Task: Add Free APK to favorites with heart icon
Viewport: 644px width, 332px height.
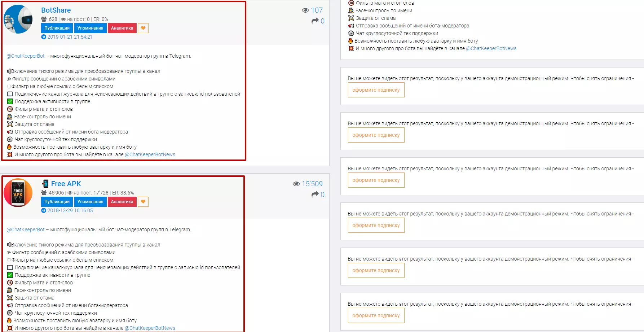Action: [143, 202]
